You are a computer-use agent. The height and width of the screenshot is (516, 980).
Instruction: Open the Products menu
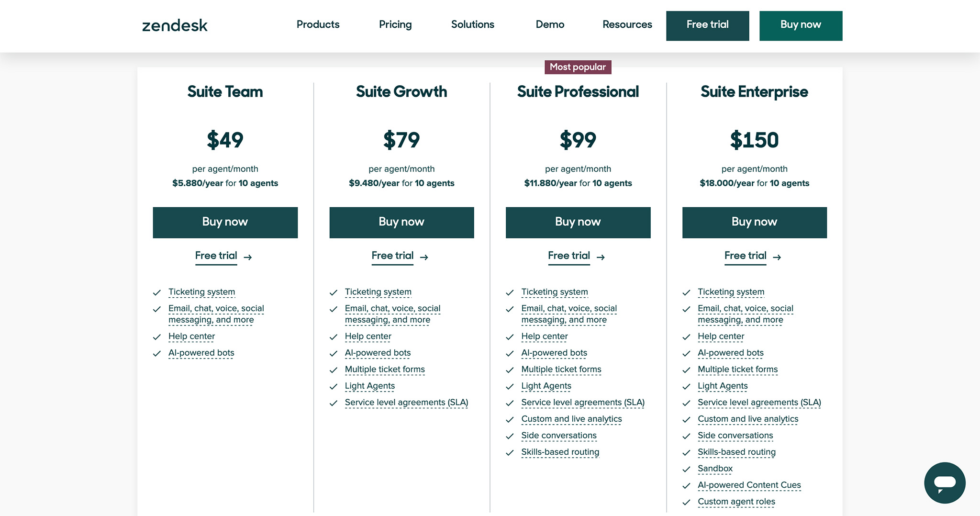click(x=317, y=24)
